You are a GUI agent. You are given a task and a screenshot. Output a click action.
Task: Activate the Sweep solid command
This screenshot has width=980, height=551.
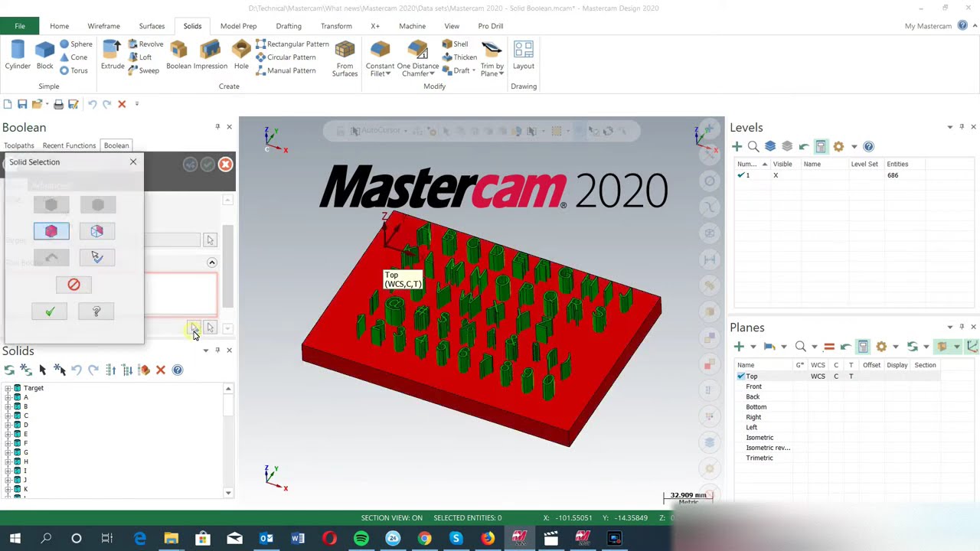coord(143,70)
